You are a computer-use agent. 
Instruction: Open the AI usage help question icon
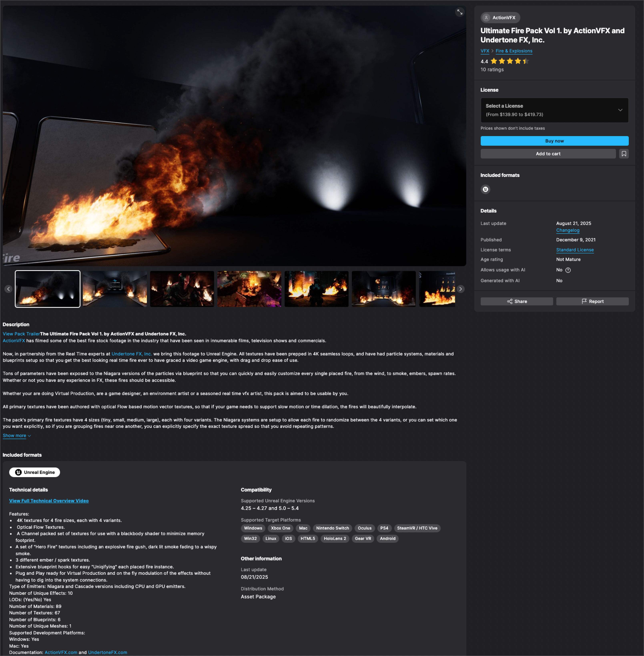pyautogui.click(x=568, y=270)
